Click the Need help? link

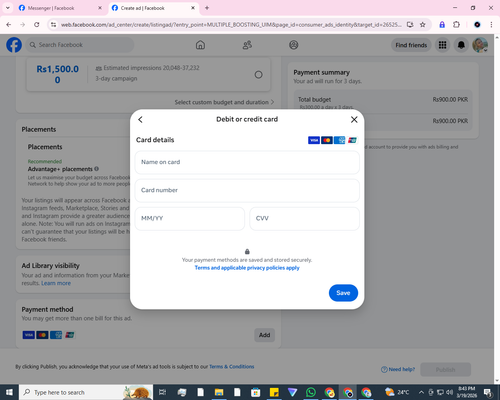click(x=398, y=369)
